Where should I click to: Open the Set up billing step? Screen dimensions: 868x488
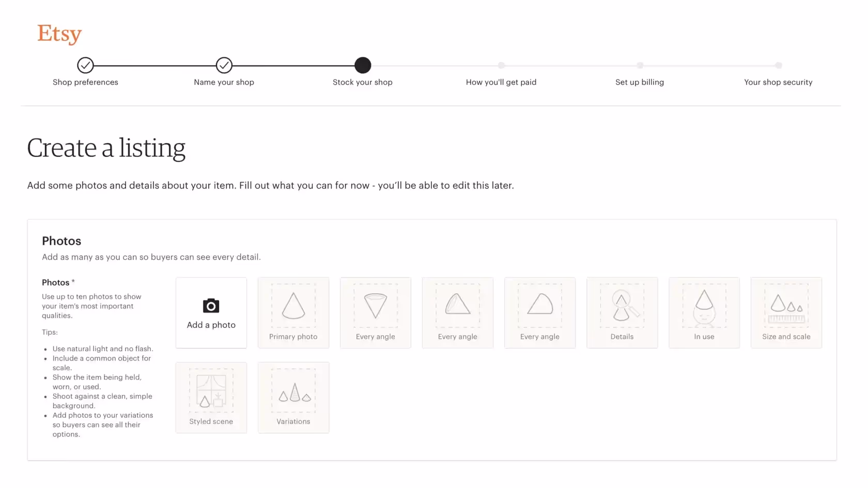click(640, 66)
